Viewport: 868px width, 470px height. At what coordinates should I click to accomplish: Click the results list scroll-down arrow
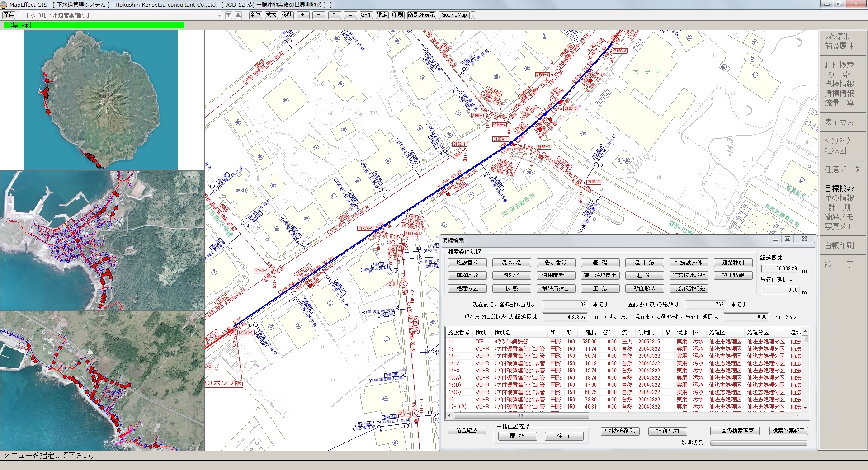(x=805, y=408)
